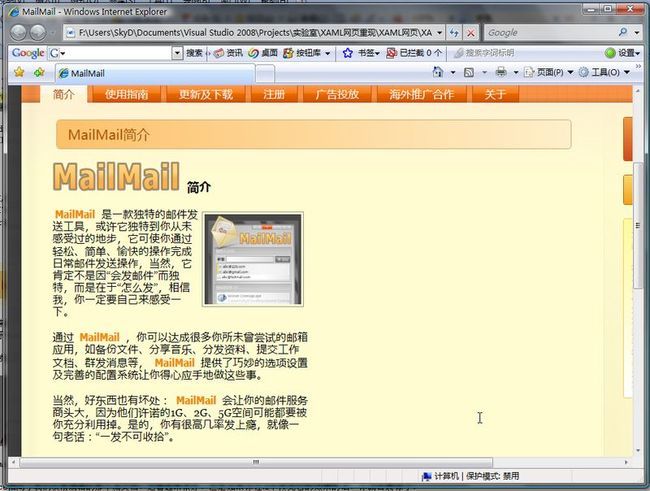Image resolution: width=650 pixels, height=491 pixels.
Task: Click the green 设置 settings icon
Action: (610, 53)
